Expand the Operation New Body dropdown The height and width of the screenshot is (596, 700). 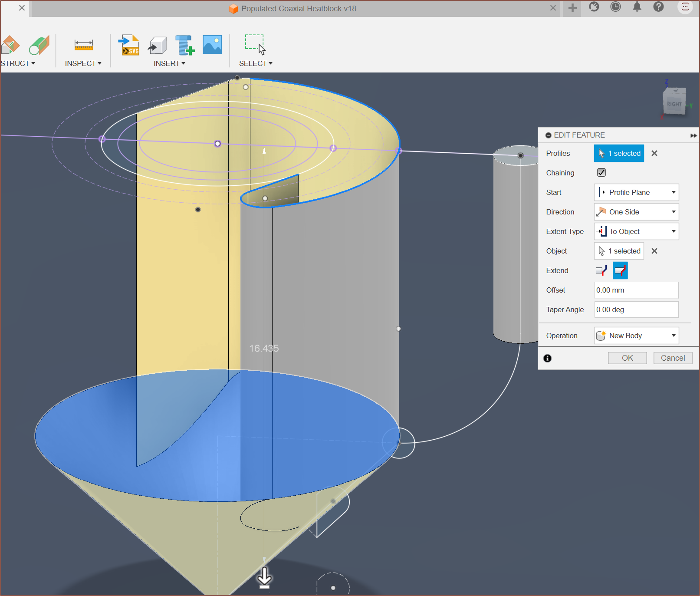[636, 336]
